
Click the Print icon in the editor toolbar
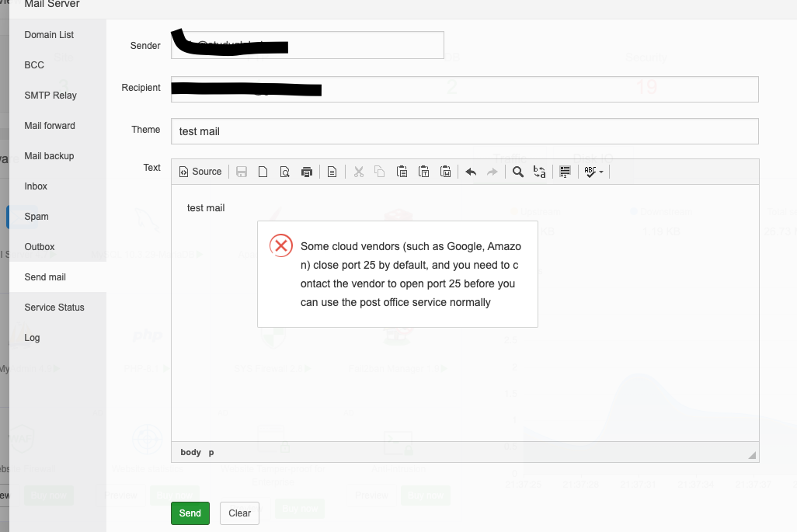pos(307,172)
